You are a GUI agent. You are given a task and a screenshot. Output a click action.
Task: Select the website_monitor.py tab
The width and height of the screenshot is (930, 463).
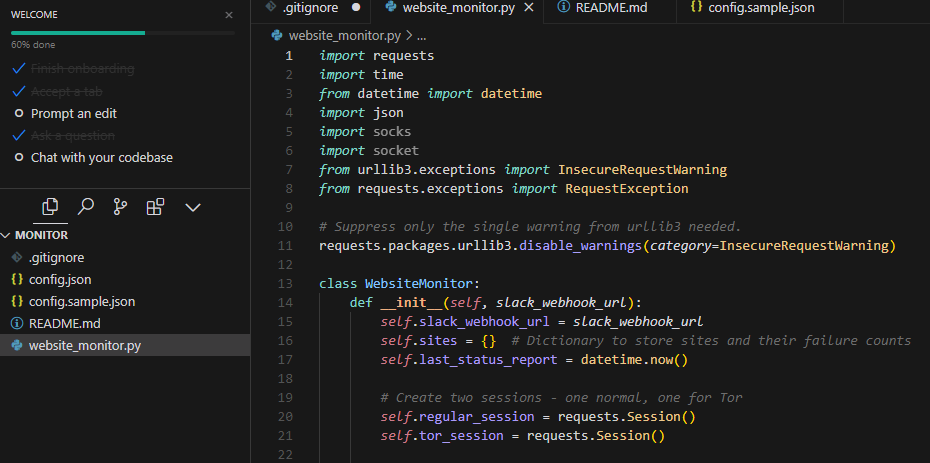pos(457,8)
